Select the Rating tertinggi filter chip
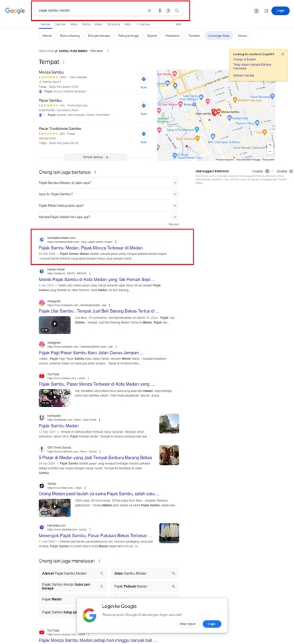294x644 pixels. point(129,36)
